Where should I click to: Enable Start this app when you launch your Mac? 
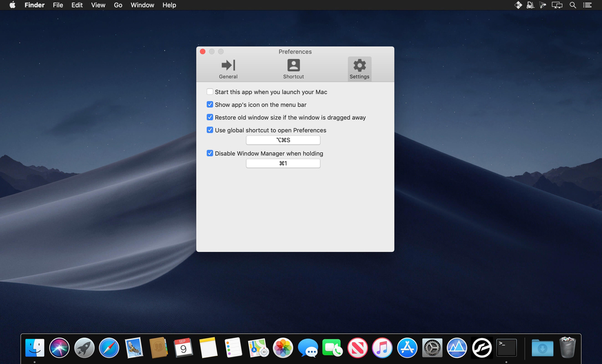click(x=210, y=92)
